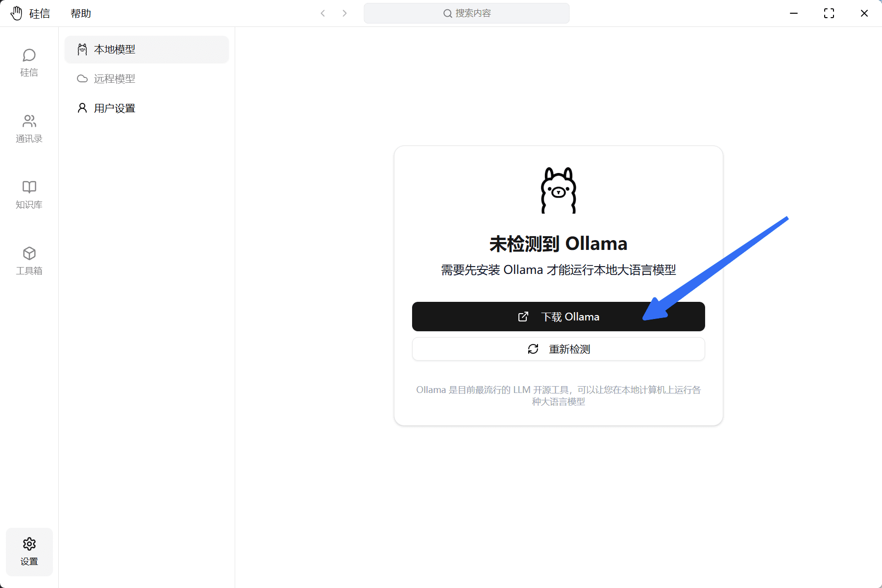Open the 硅信 chat section in the sidebar
This screenshot has height=588, width=882.
[29, 63]
